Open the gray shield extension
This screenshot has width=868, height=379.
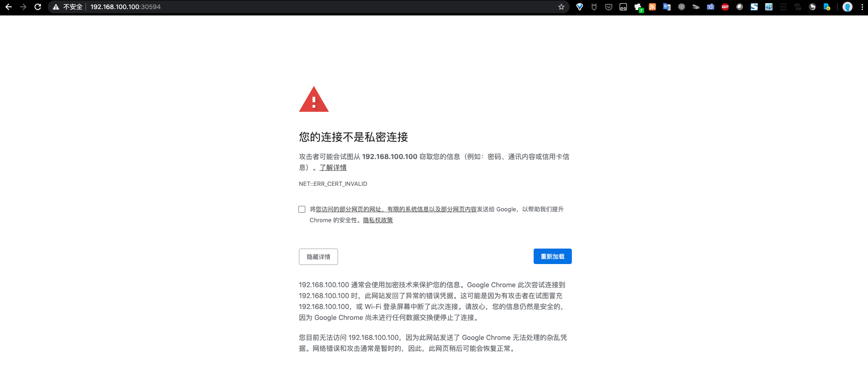pos(594,7)
